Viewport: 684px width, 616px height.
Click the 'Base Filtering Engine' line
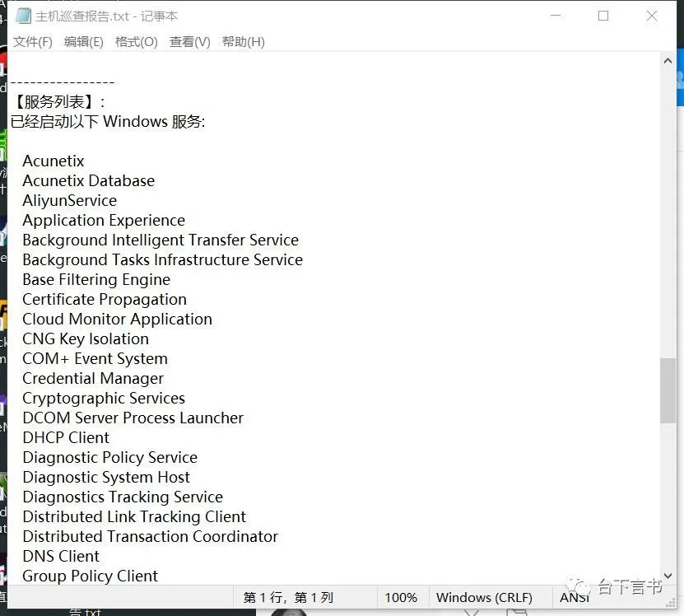[x=96, y=280]
